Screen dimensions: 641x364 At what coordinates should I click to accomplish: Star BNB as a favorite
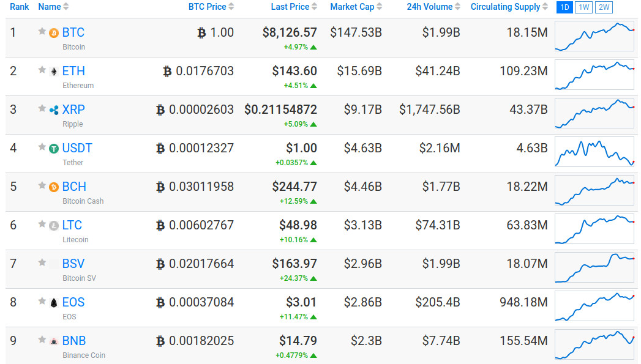[x=42, y=340]
